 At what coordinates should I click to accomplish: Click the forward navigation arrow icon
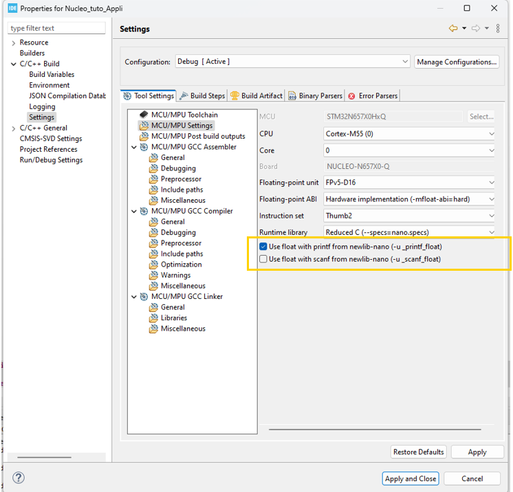[476, 28]
